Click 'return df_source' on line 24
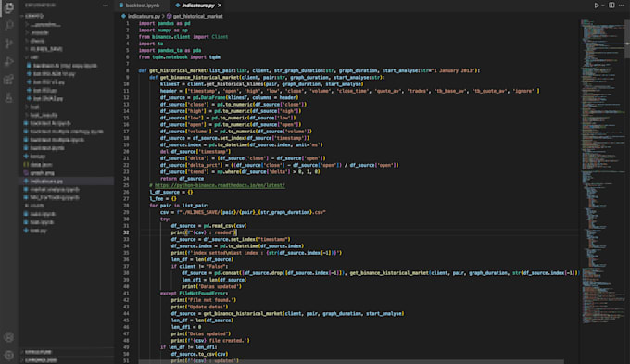Viewport: 630px width, 364px height. (x=182, y=179)
